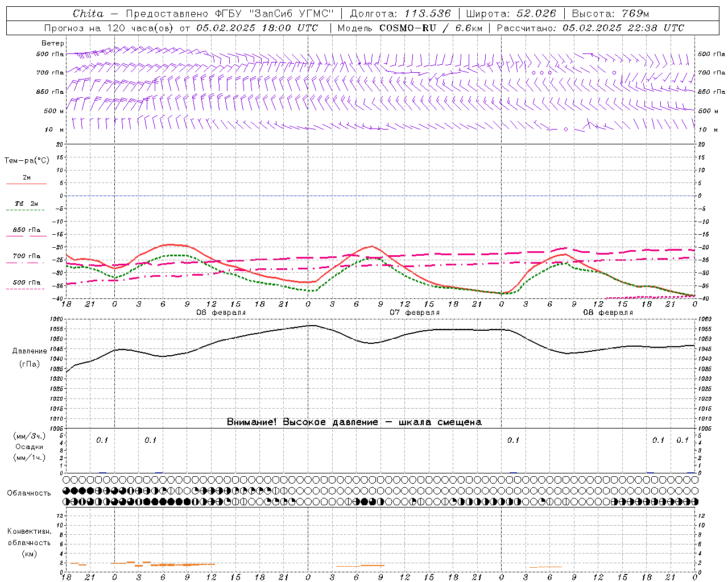
Task: Click the "Рассчитано: 05.02.2025 22:38 UTC" text
Action: click(590, 28)
